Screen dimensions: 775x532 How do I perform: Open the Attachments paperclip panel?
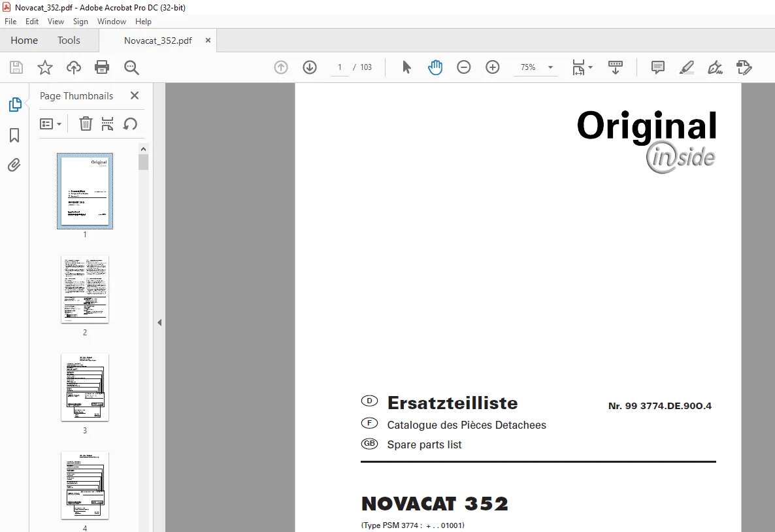(14, 165)
